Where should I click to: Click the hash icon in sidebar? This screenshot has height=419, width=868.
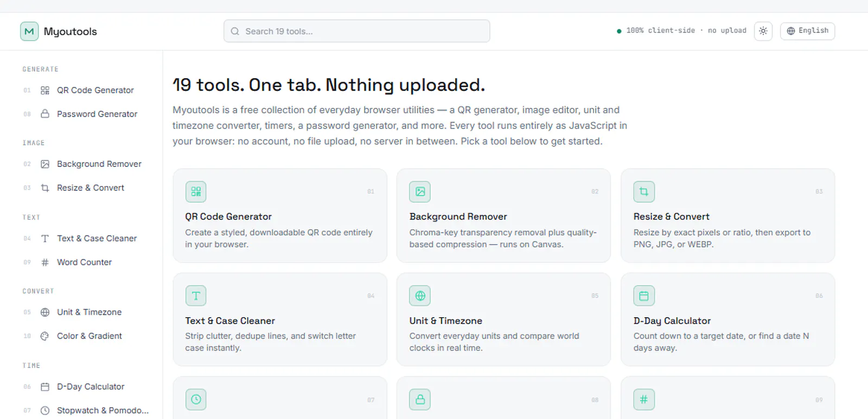point(45,262)
